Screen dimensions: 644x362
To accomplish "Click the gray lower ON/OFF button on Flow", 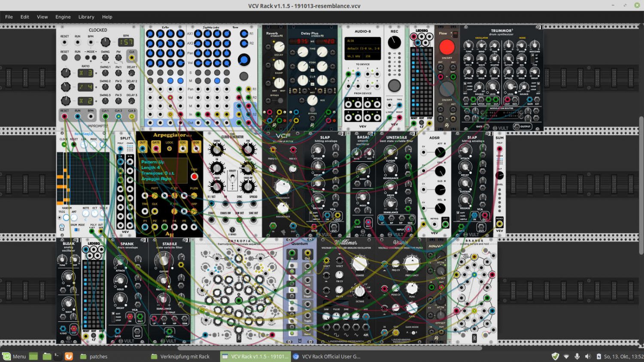I will coord(447,89).
